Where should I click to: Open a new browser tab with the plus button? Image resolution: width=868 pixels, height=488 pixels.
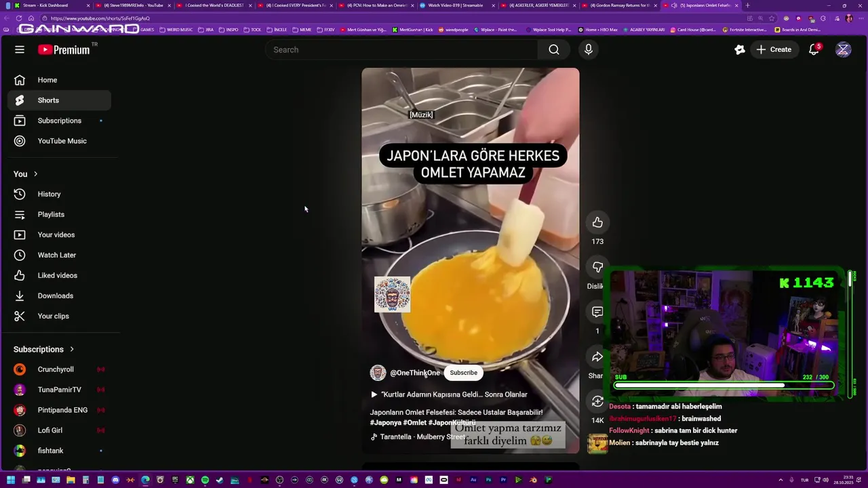click(747, 5)
